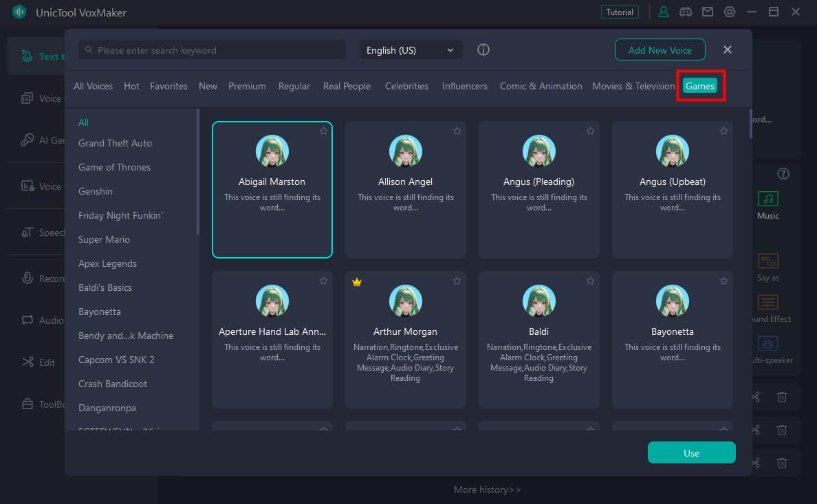Click the help question mark icon

[783, 173]
